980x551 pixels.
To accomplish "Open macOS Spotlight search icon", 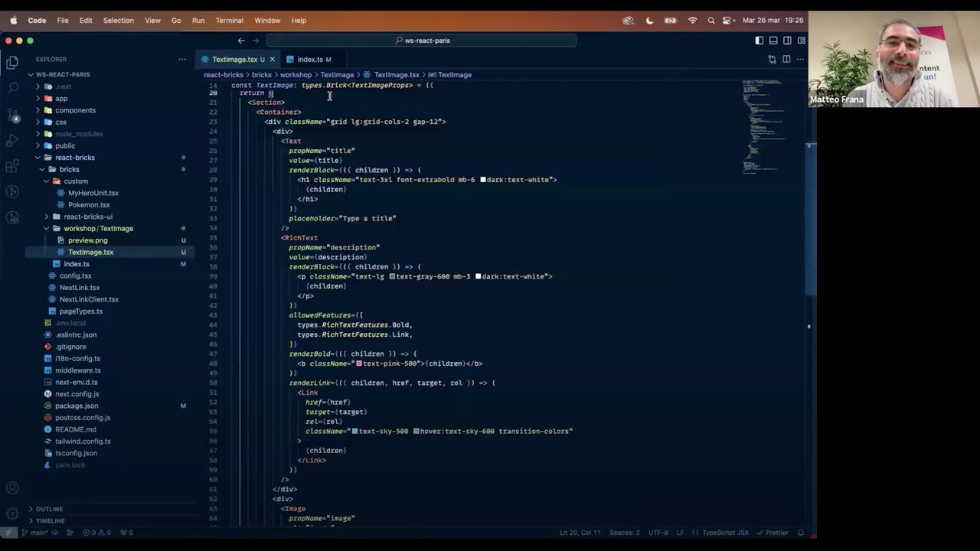I will click(x=711, y=21).
